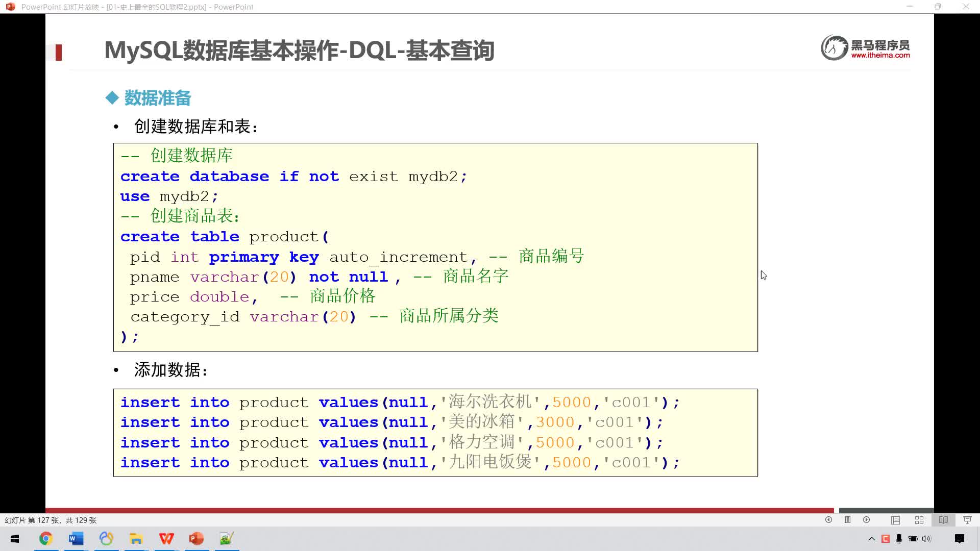Screen dimensions: 980x551
Task: Click 'pid int primary key auto_increment' line
Action: 304,257
